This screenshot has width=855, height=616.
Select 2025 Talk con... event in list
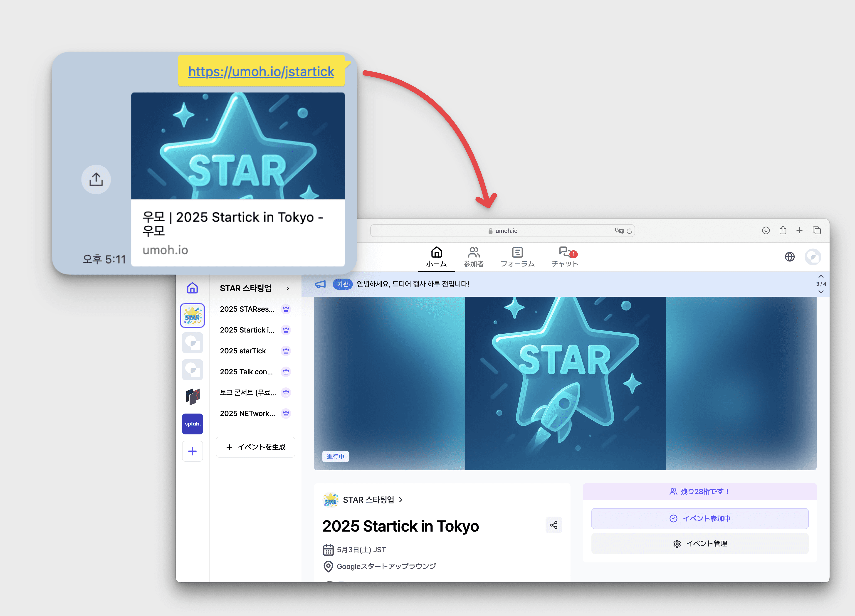coord(246,372)
